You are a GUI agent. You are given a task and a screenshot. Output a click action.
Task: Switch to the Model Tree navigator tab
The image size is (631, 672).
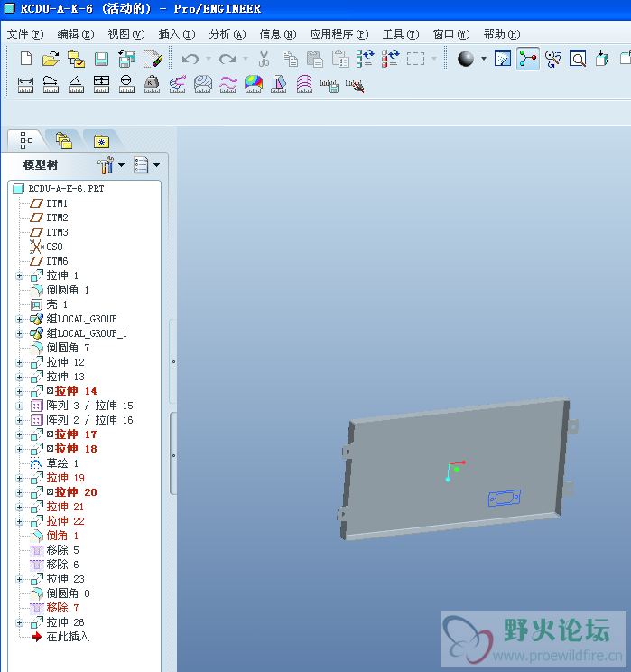[26, 140]
